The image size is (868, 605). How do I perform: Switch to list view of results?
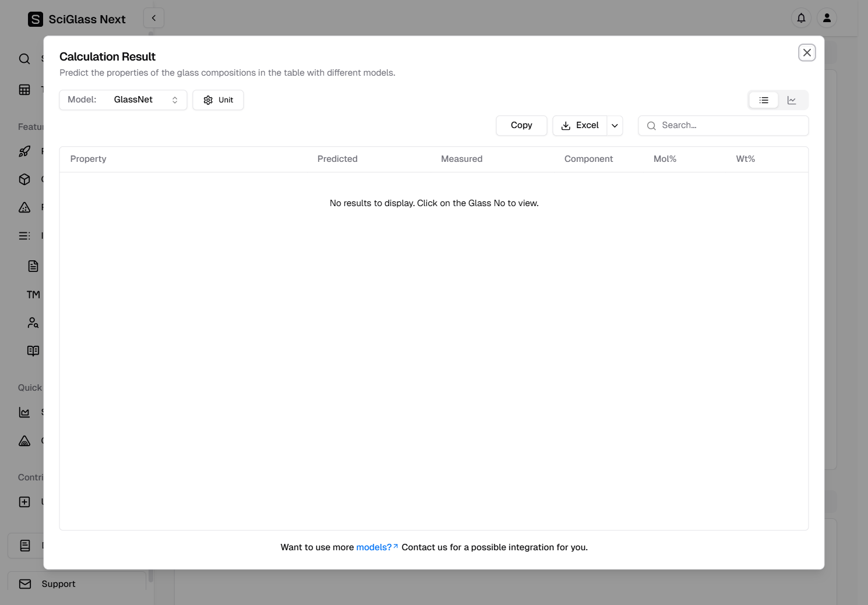764,100
